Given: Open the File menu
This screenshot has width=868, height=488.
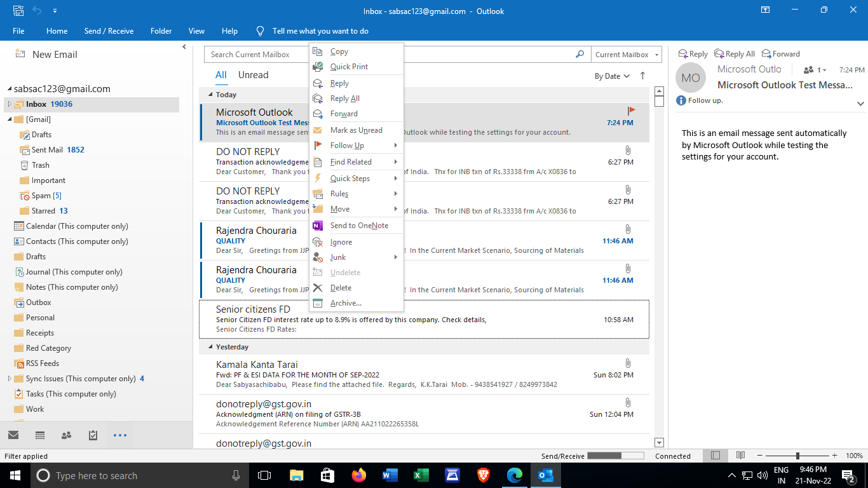Looking at the screenshot, I should tap(18, 31).
